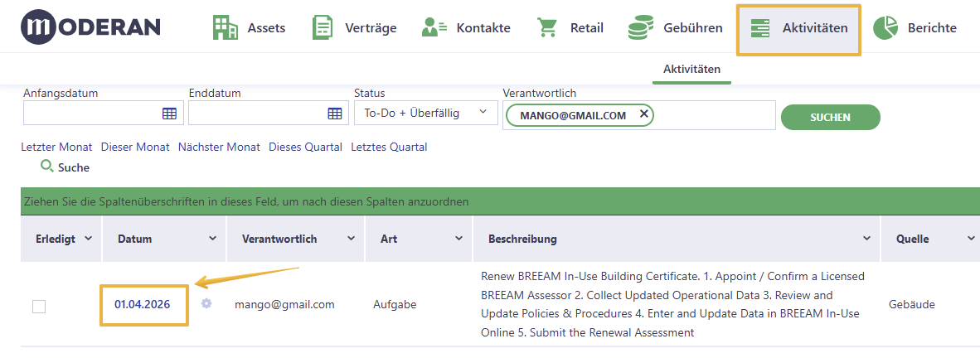Click the Verträge document icon

click(323, 28)
